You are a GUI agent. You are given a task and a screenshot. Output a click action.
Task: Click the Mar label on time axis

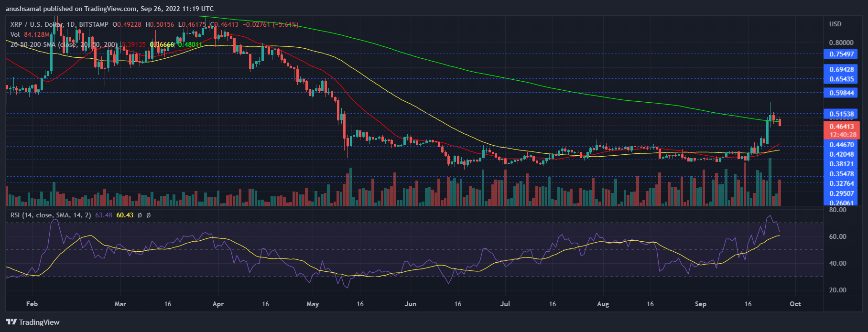click(120, 304)
